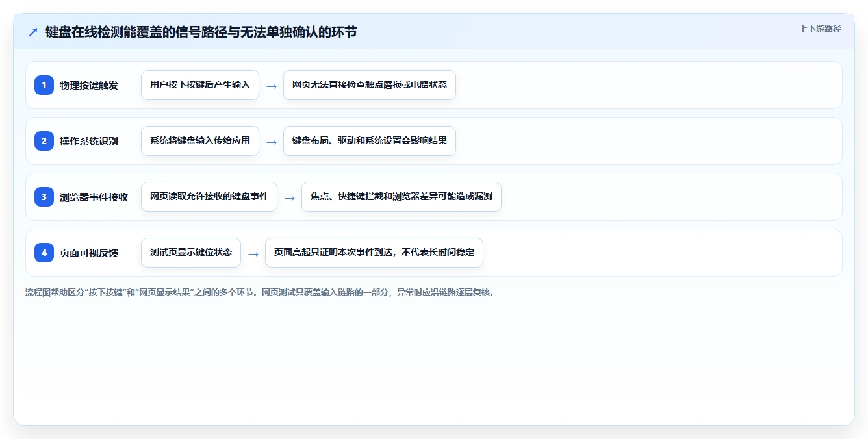The height and width of the screenshot is (439, 868).
Task: Click the step number 3 badge
Action: pos(44,197)
